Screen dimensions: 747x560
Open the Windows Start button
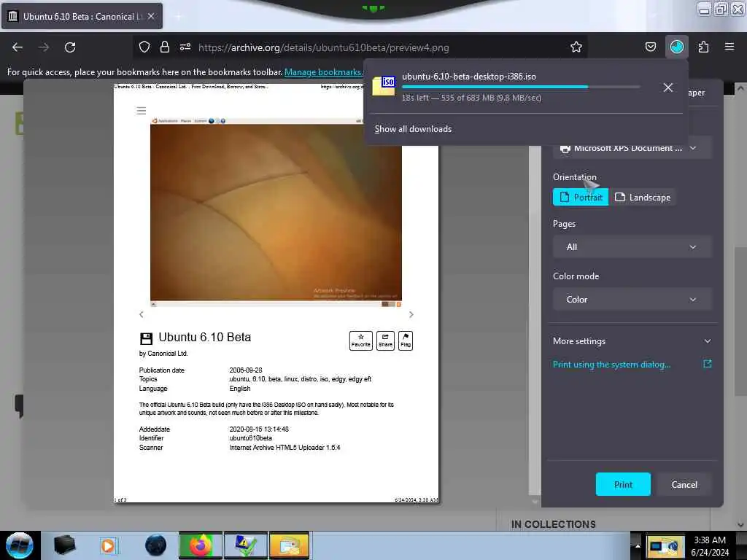click(20, 545)
